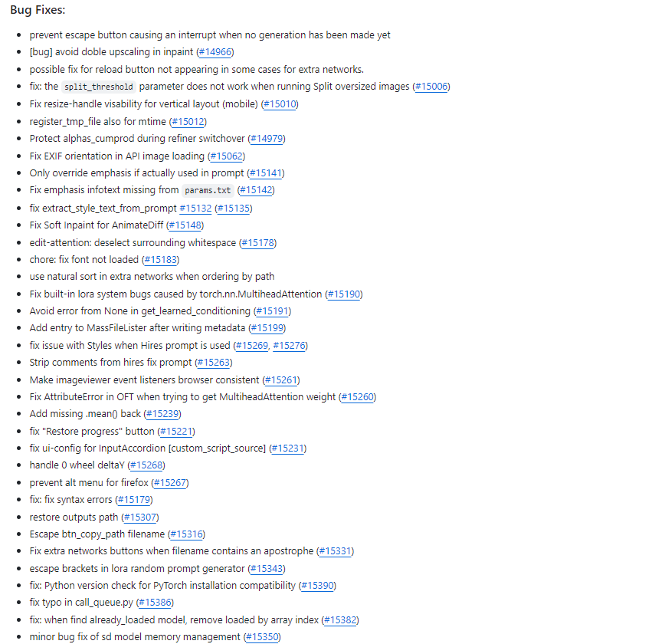
Task: Open issue link #15132
Action: 195,209
